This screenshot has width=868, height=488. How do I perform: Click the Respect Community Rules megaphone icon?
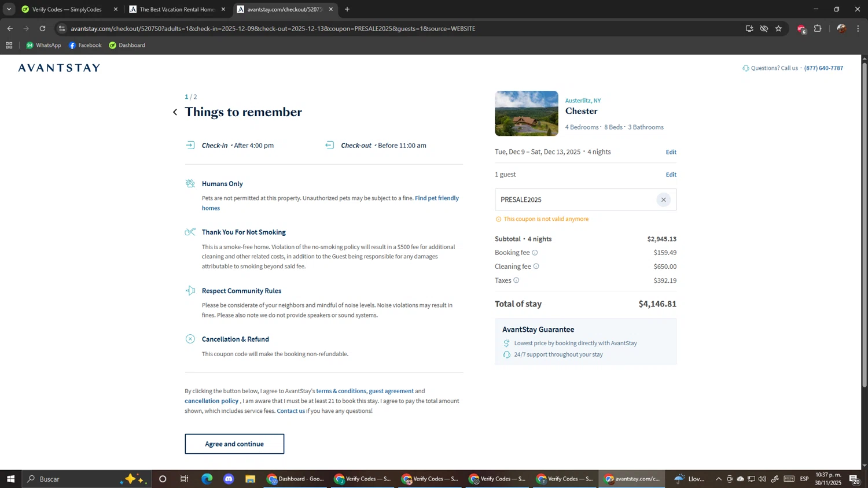190,290
